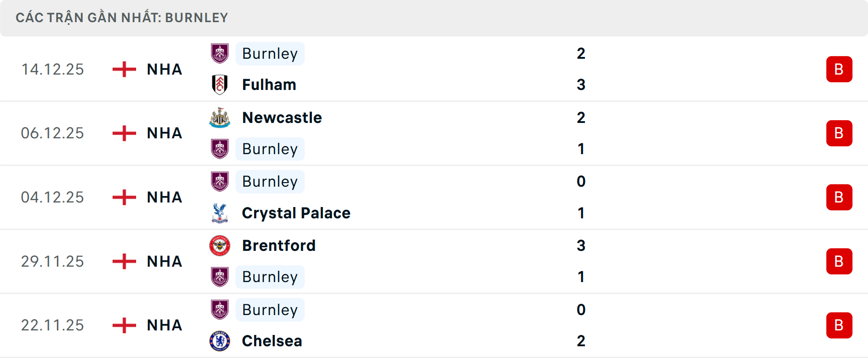Viewport: 868px width, 358px height.
Task: Click the England flag next to 14.12.25
Action: click(x=123, y=69)
